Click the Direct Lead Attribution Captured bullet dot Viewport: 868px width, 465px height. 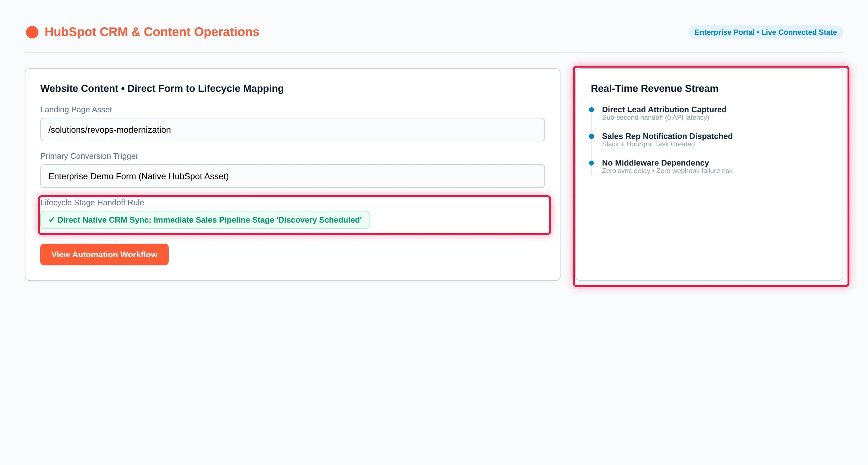(x=591, y=109)
